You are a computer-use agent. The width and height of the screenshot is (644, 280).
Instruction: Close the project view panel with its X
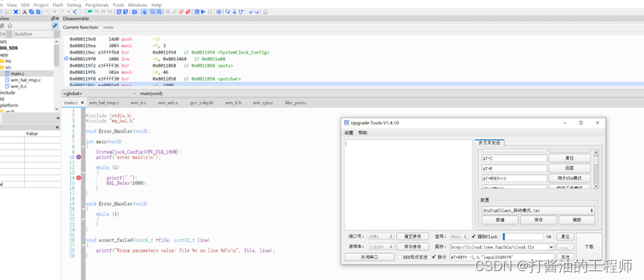pyautogui.click(x=57, y=19)
